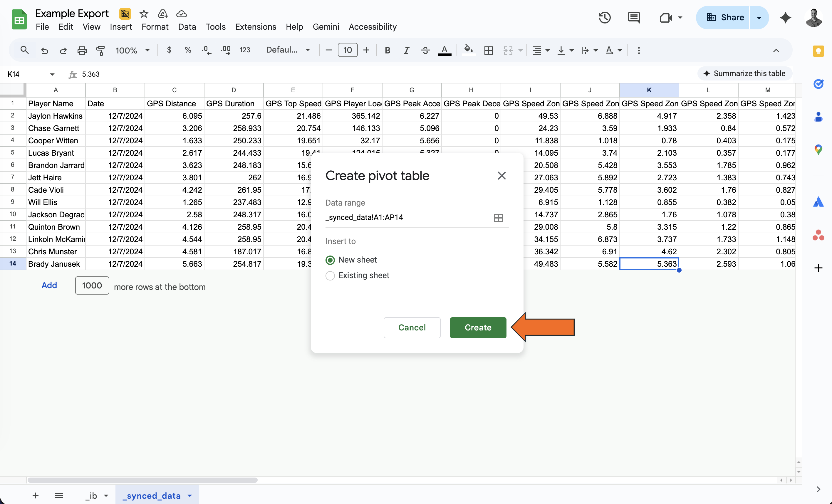Show all sheets list icon
Screen dimensions: 832x504
(59, 495)
